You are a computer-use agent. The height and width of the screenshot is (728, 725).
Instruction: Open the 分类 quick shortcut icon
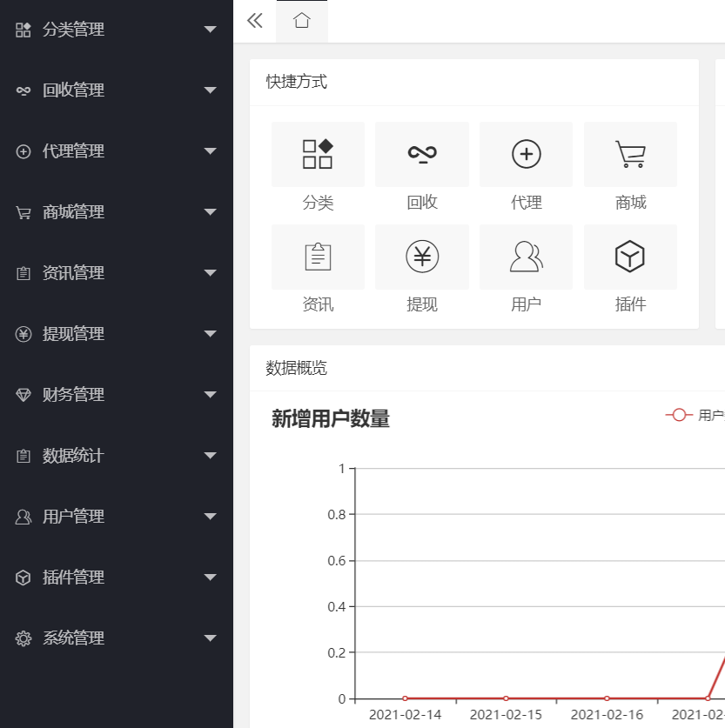(x=317, y=154)
